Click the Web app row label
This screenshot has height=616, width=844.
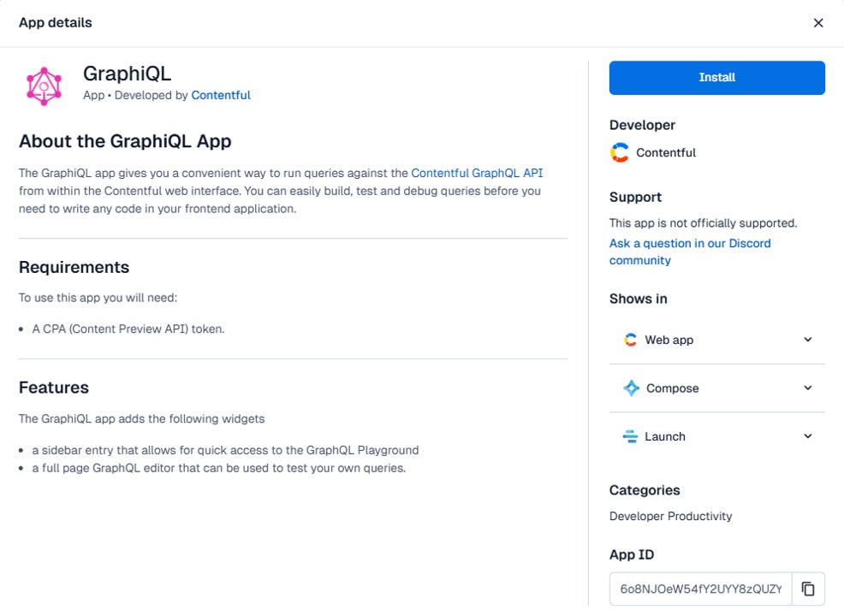(x=669, y=340)
